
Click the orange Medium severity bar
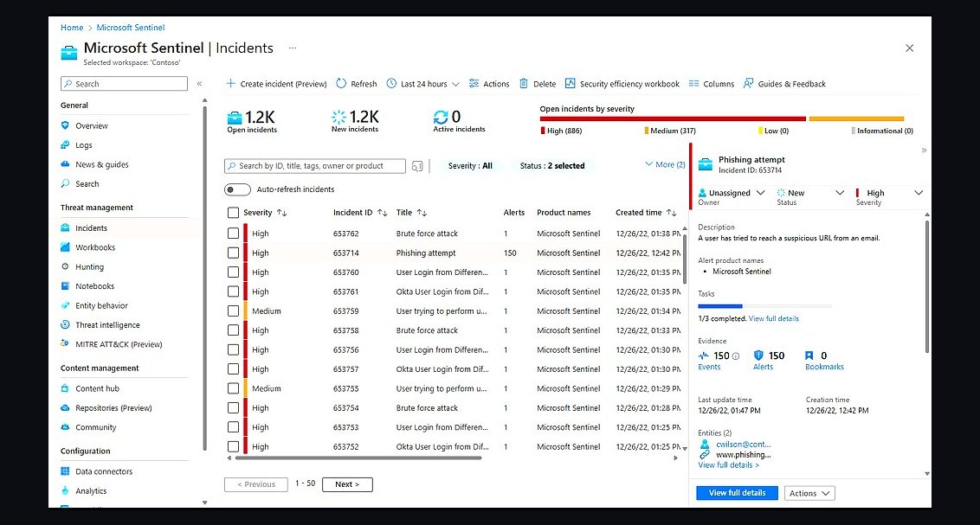click(856, 118)
